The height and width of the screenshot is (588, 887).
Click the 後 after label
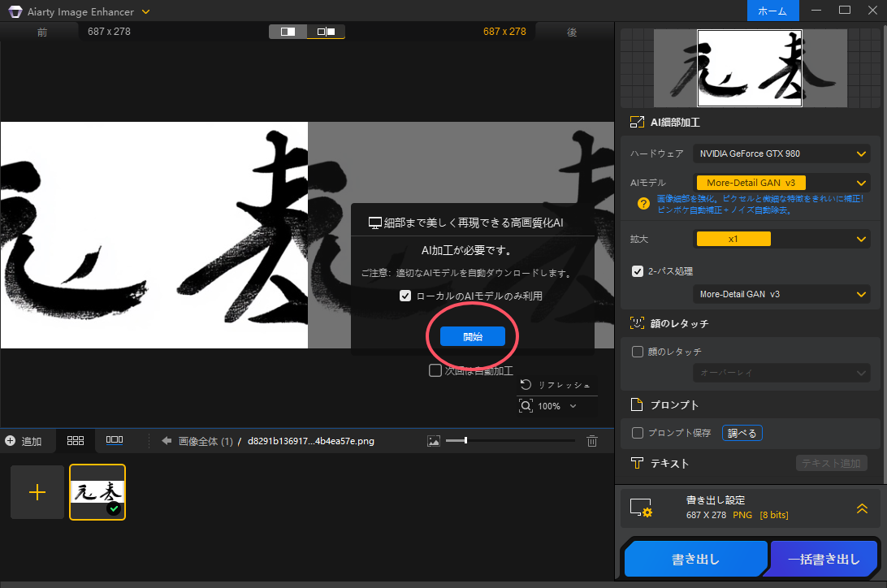tap(572, 32)
